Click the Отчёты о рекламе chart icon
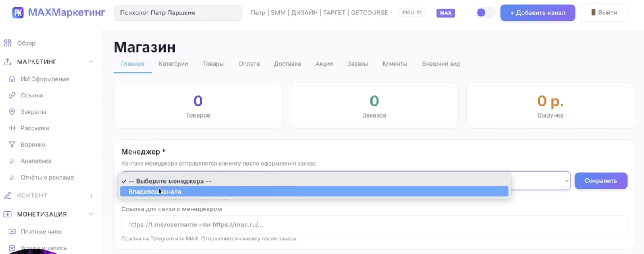This screenshot has height=254, width=644. (12, 178)
